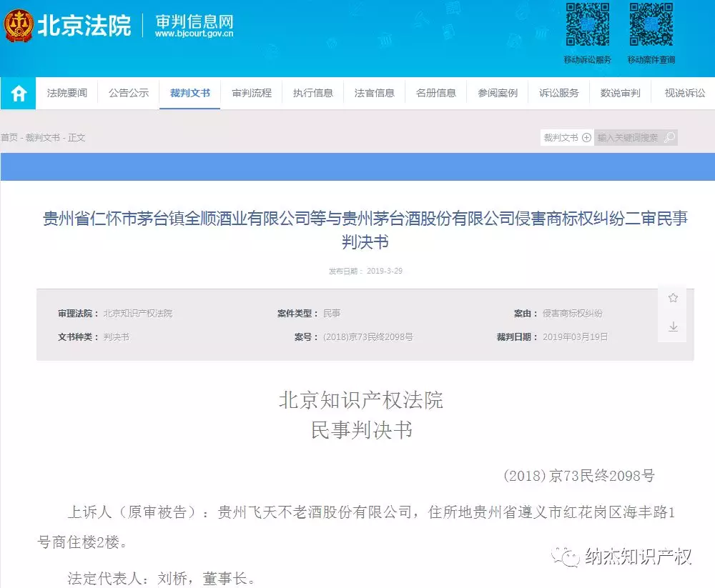715x588 pixels.
Task: Click the home icon in the navigation bar
Action: (x=17, y=93)
